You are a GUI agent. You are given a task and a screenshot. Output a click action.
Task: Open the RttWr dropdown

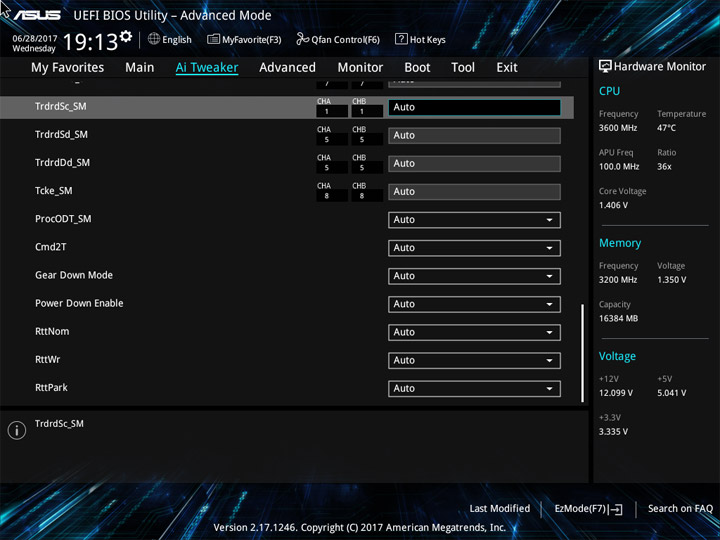point(474,360)
